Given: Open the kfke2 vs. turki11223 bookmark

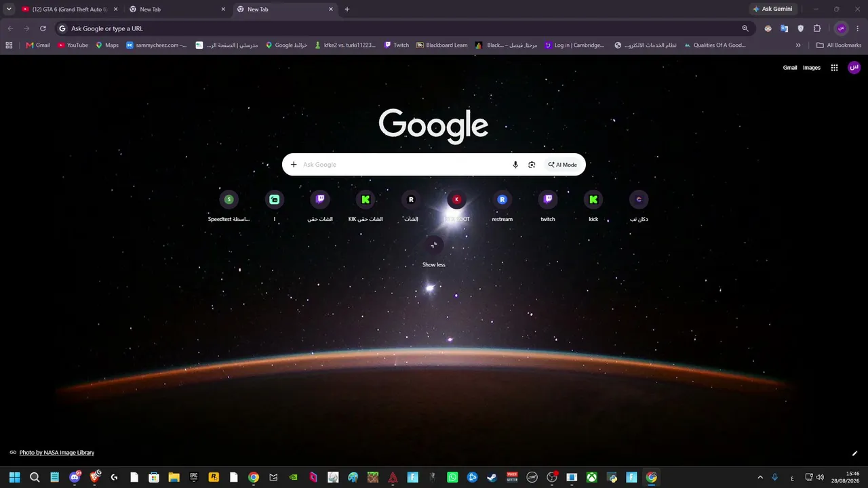Looking at the screenshot, I should point(346,45).
